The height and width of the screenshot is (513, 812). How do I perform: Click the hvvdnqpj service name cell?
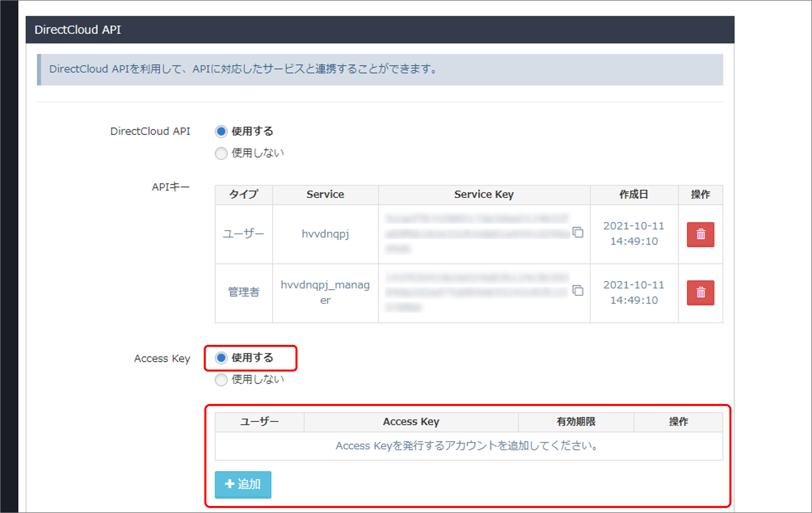[325, 233]
